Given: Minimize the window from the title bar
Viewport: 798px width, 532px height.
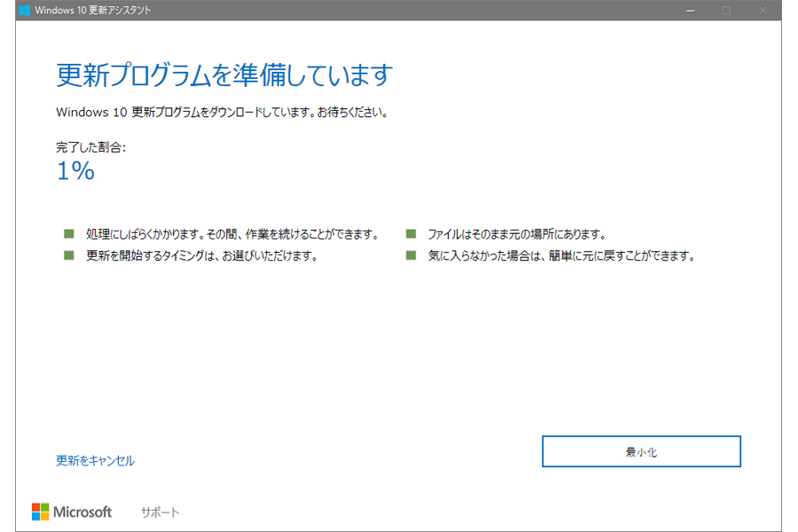Looking at the screenshot, I should (x=689, y=11).
